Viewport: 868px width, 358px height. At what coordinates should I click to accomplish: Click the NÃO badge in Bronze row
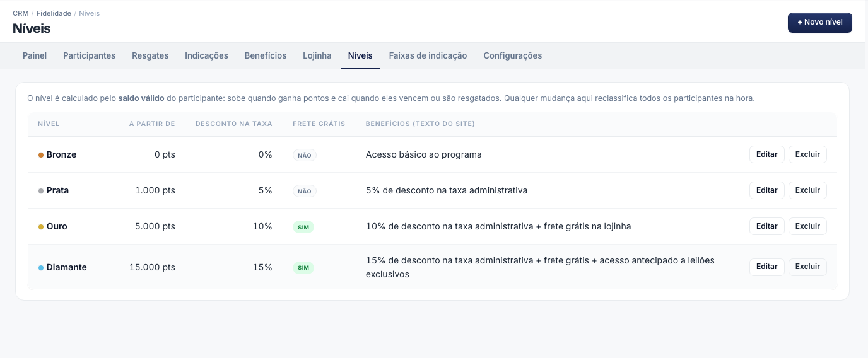coord(305,155)
